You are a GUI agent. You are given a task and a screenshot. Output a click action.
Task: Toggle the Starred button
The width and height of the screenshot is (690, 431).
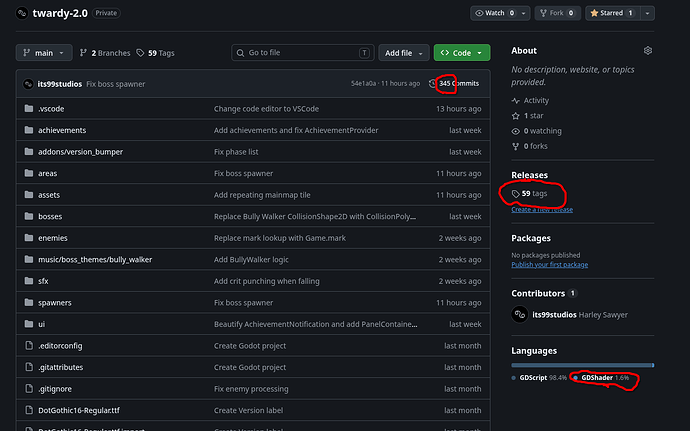tap(613, 13)
